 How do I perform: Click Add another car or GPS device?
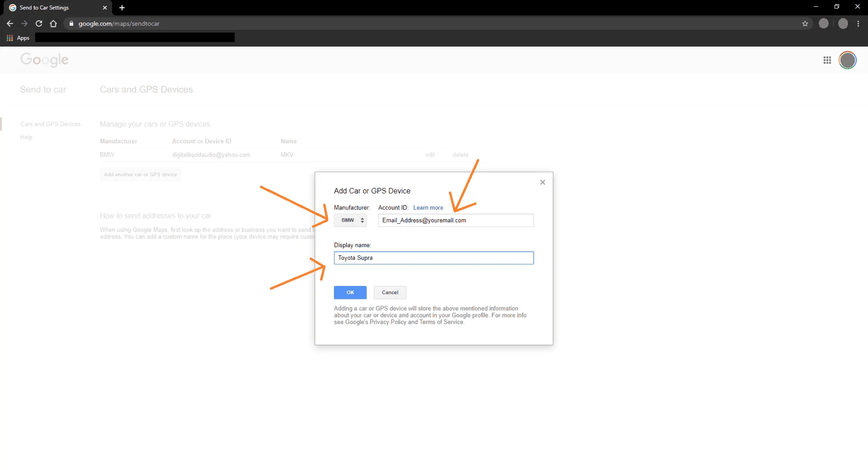coord(140,174)
